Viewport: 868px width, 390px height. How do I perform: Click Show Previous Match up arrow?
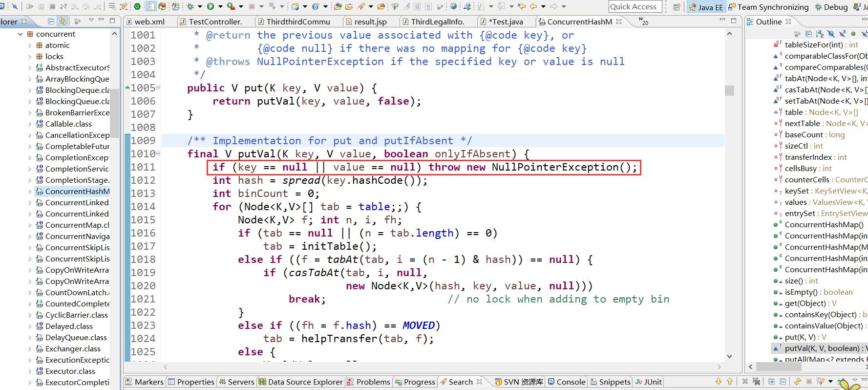[729, 381]
